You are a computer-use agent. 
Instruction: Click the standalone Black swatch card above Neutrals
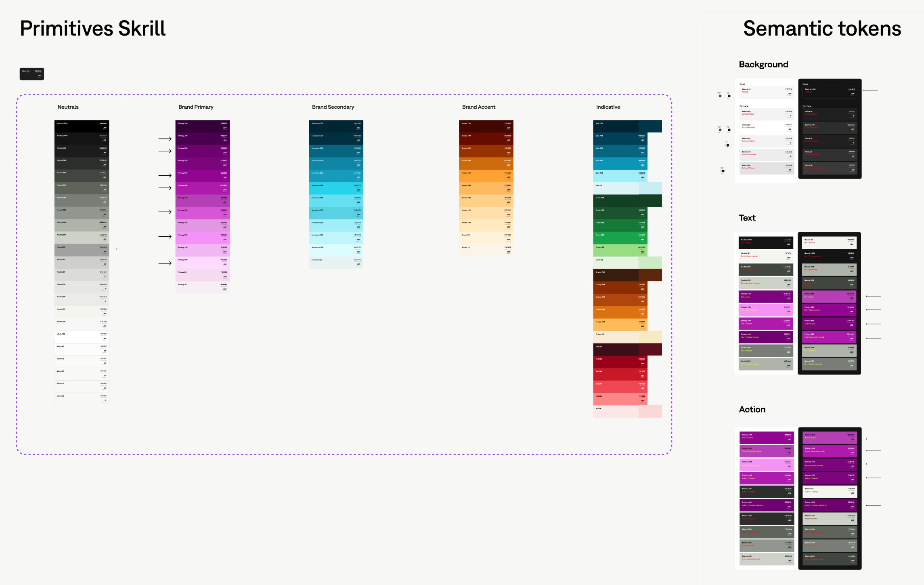(32, 74)
